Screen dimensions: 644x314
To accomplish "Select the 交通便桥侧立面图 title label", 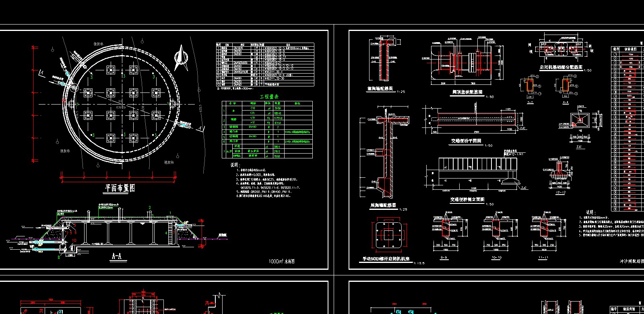I will click(467, 199).
